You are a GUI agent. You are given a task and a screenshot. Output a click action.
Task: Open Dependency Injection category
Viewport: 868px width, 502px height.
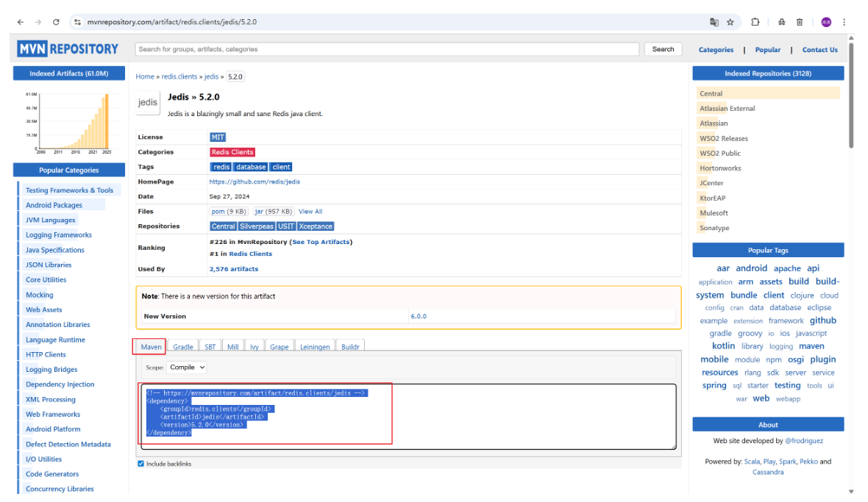pos(60,384)
